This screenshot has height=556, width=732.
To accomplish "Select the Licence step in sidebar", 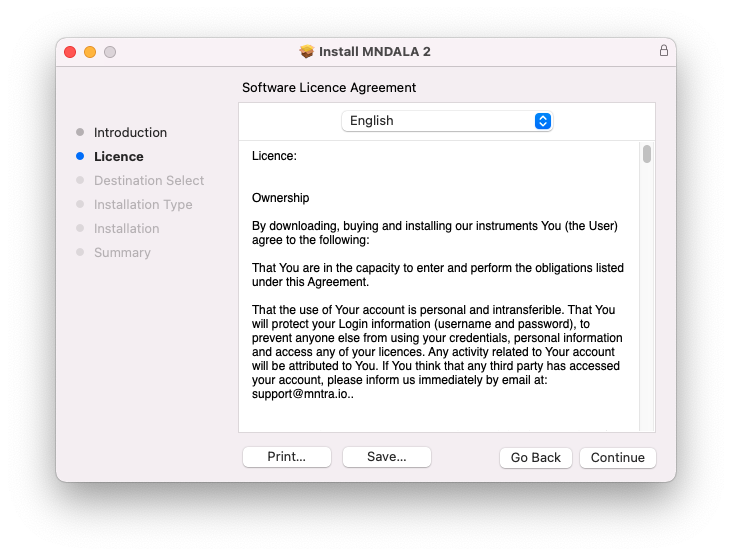I will click(x=119, y=156).
